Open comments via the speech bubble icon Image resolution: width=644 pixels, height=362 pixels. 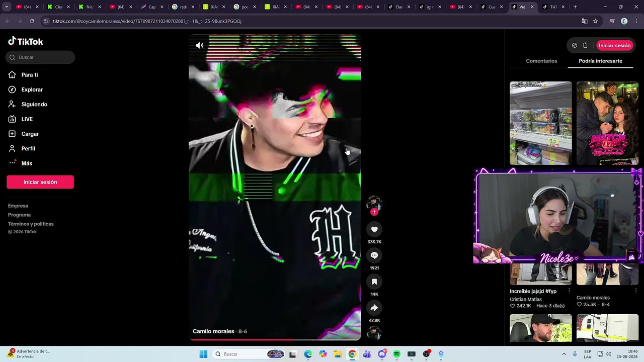(x=374, y=256)
